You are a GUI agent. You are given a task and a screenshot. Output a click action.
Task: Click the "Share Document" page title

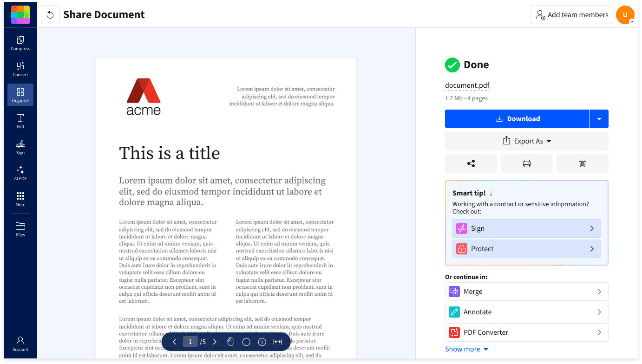(104, 15)
